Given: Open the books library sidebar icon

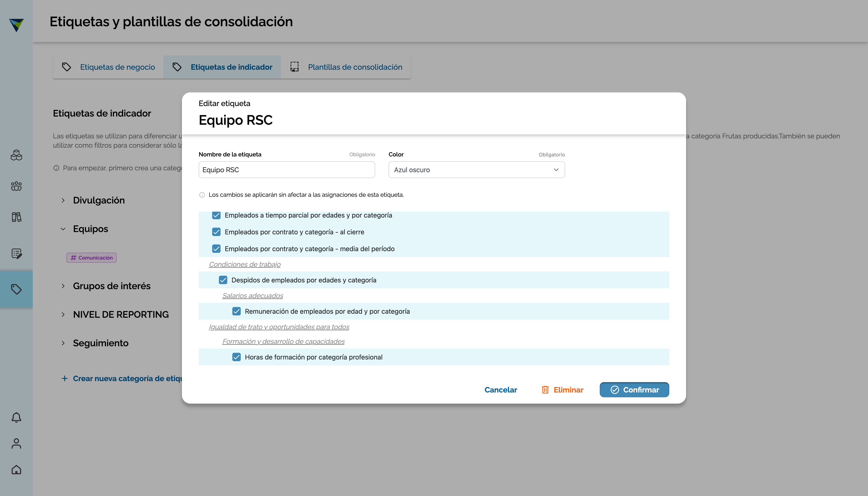Looking at the screenshot, I should [16, 217].
